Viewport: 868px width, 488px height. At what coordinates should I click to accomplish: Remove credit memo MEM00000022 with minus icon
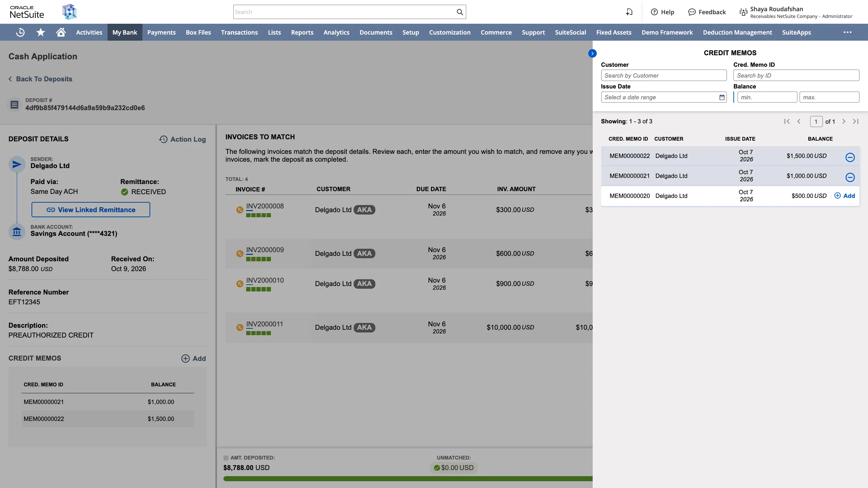click(850, 157)
